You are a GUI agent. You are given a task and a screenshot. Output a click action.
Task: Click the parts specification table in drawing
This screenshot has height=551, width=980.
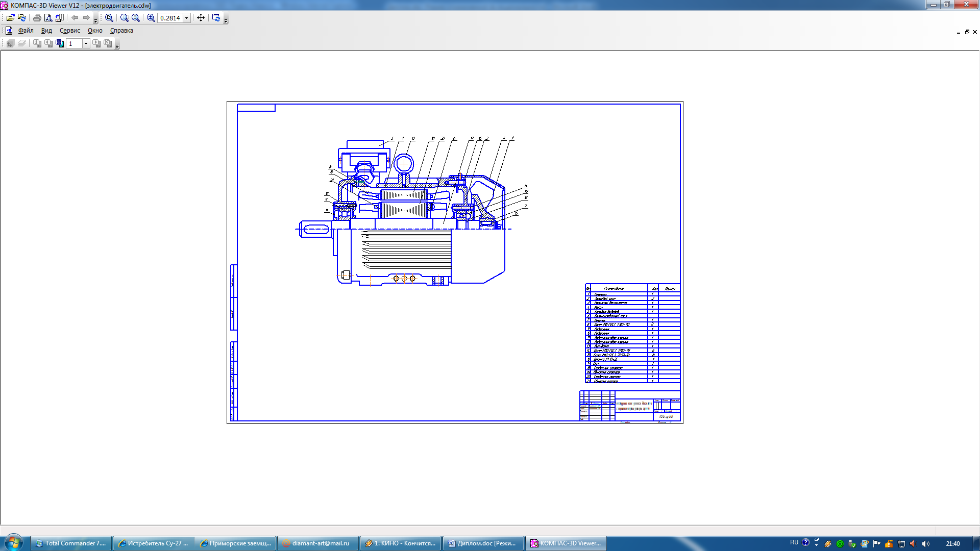tap(632, 333)
